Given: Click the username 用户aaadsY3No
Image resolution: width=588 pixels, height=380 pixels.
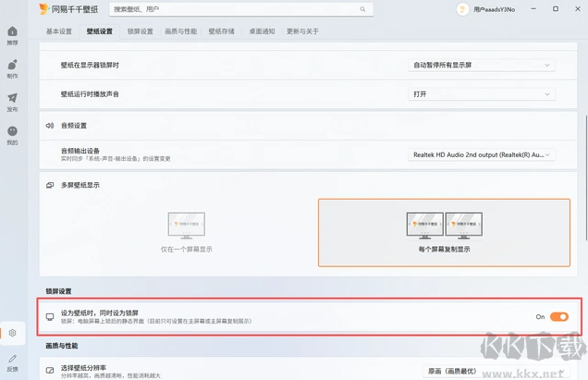Looking at the screenshot, I should point(495,9).
